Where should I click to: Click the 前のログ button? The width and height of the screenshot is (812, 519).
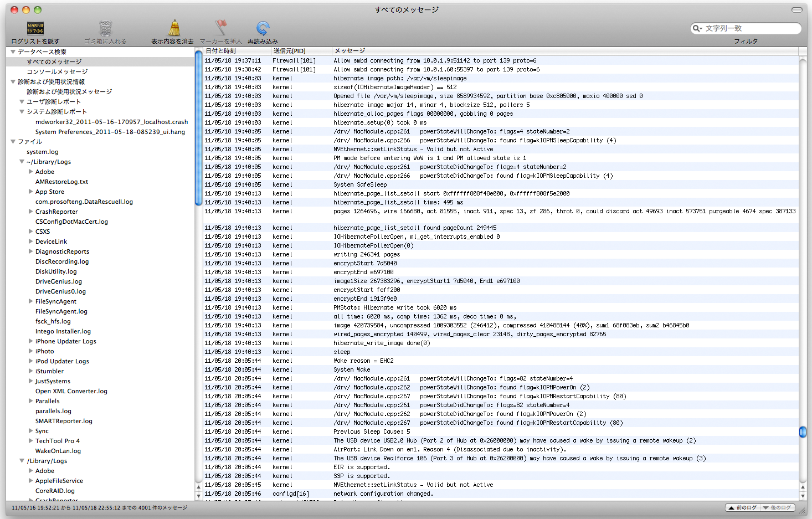[742, 507]
